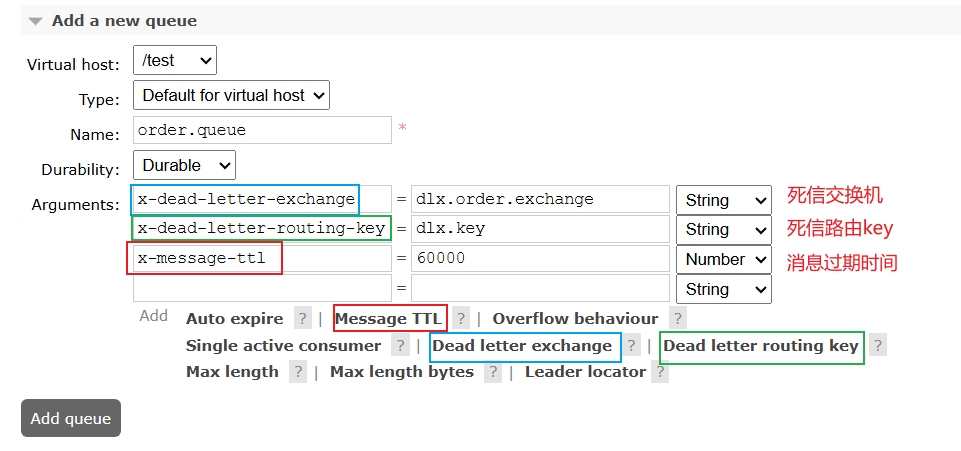Open the Virtual host dropdown
The height and width of the screenshot is (451, 961).
click(x=175, y=61)
